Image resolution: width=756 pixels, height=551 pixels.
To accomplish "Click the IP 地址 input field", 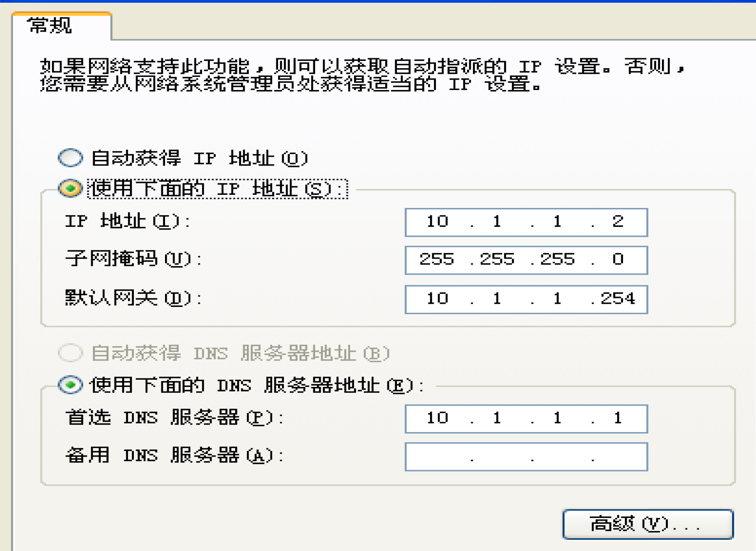I will pos(526,222).
